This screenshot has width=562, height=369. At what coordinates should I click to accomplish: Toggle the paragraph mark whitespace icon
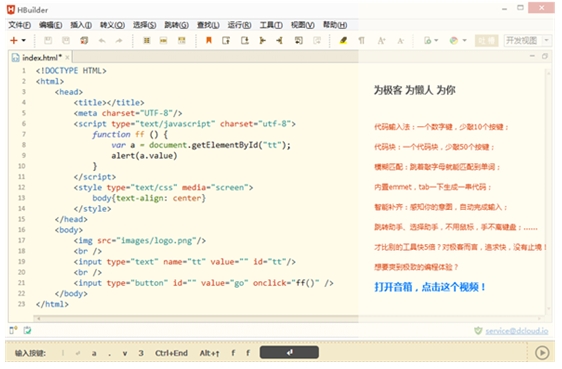coord(361,41)
